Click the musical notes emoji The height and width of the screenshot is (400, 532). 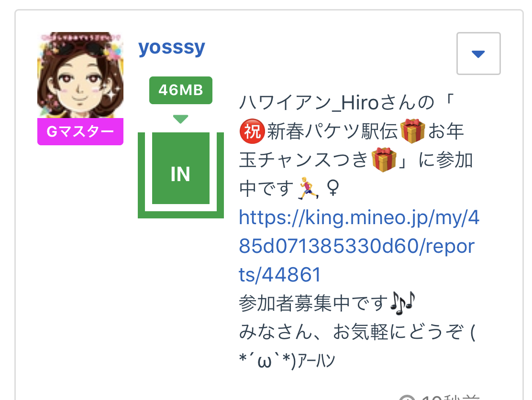403,303
